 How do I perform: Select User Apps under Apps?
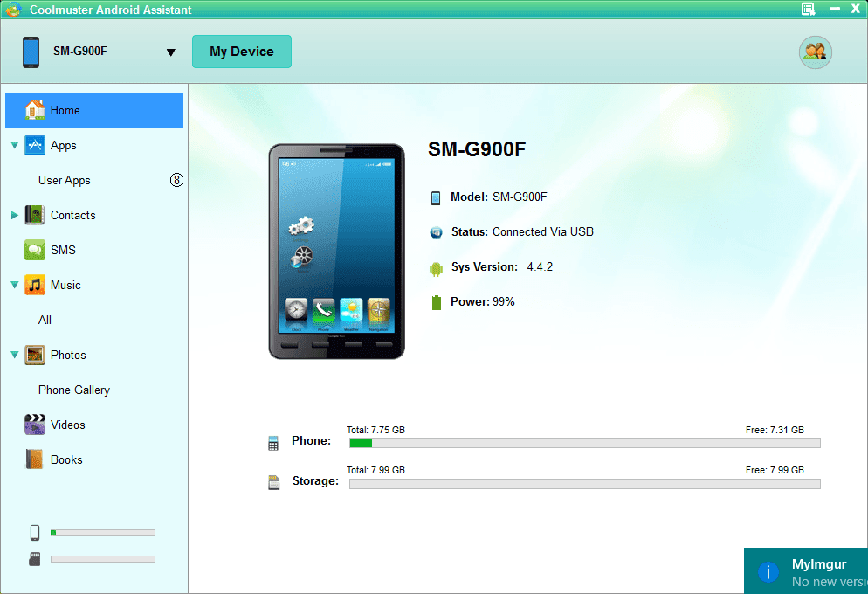pyautogui.click(x=65, y=181)
